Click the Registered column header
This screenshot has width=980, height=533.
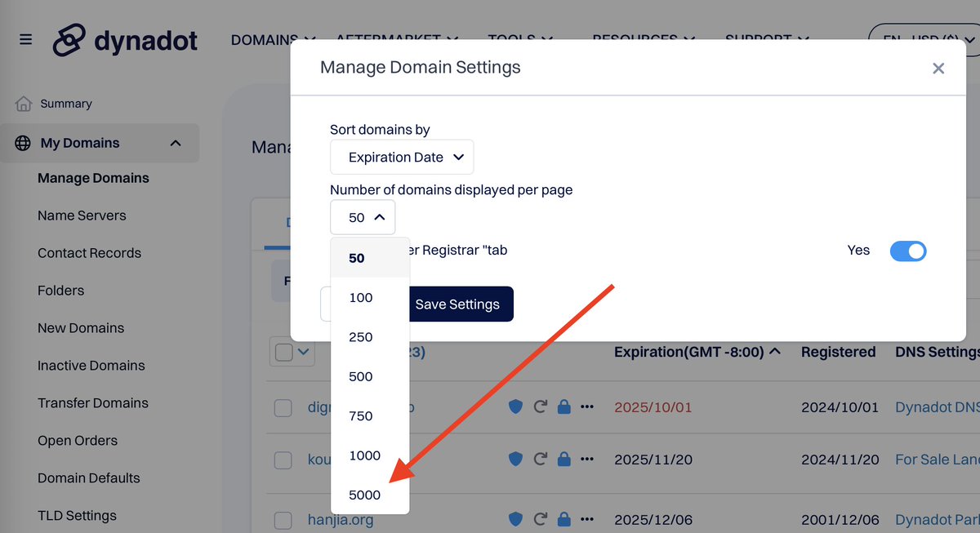click(x=838, y=352)
